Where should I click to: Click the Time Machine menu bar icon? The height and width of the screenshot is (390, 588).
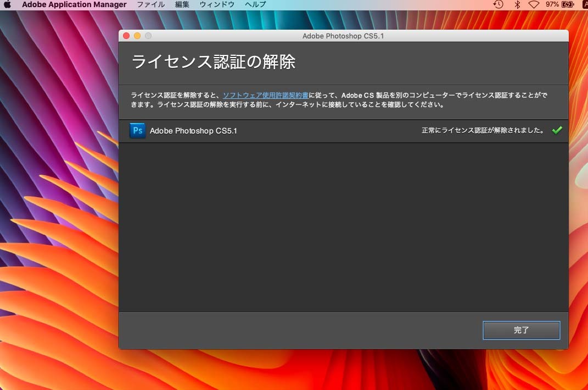498,4
